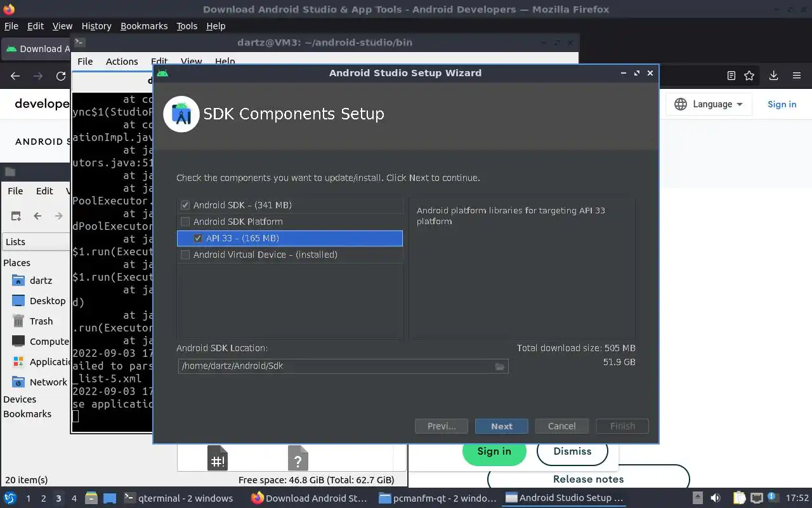The width and height of the screenshot is (812, 508).
Task: Create new tab in file manager
Action: 16,216
